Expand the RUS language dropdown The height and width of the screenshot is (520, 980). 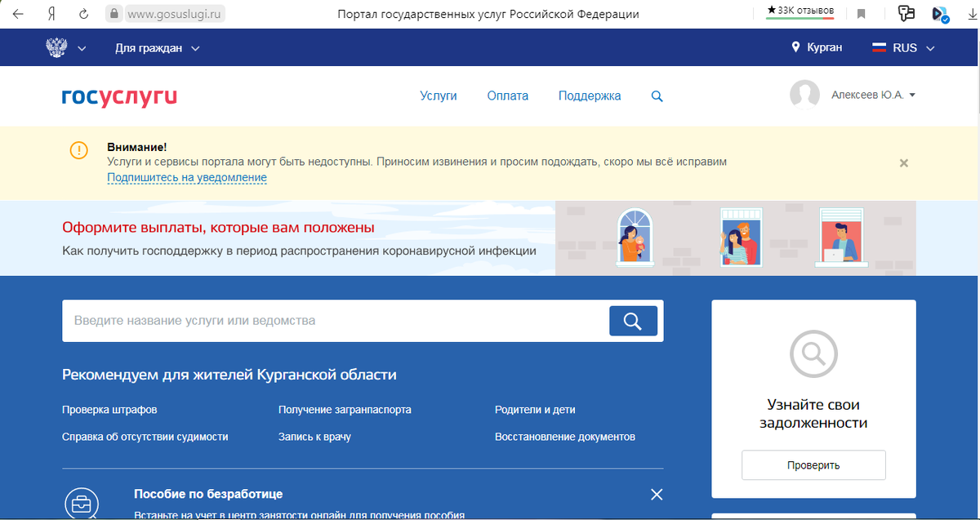click(x=902, y=47)
